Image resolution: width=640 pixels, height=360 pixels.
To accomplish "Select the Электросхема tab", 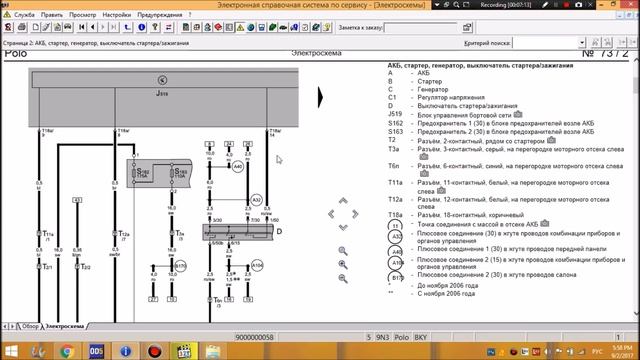I will [x=65, y=326].
